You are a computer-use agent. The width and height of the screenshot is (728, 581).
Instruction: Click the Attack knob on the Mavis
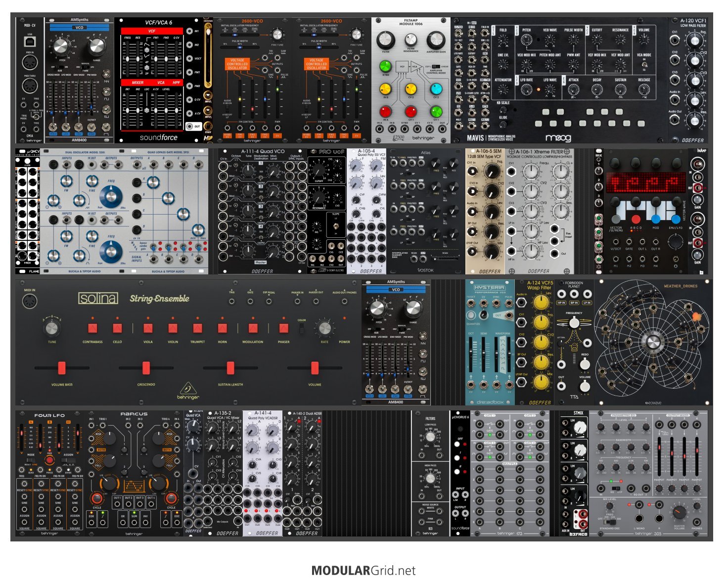574,90
